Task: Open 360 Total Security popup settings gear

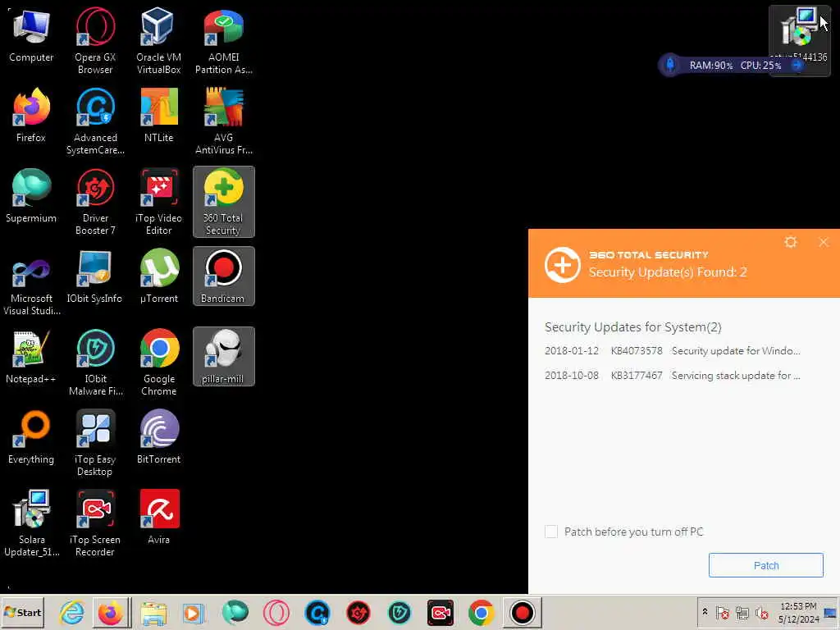Action: pos(790,242)
